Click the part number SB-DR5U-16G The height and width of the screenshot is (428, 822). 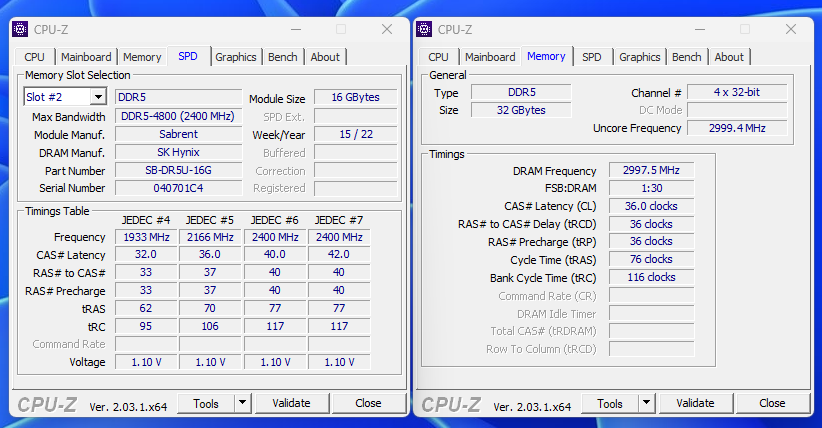pos(178,170)
